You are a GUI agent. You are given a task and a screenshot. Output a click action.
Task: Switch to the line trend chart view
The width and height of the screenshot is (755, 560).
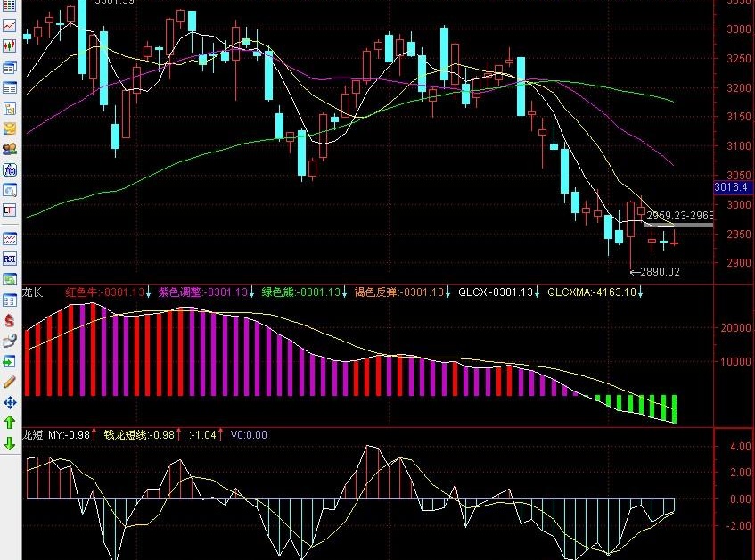pyautogui.click(x=10, y=26)
